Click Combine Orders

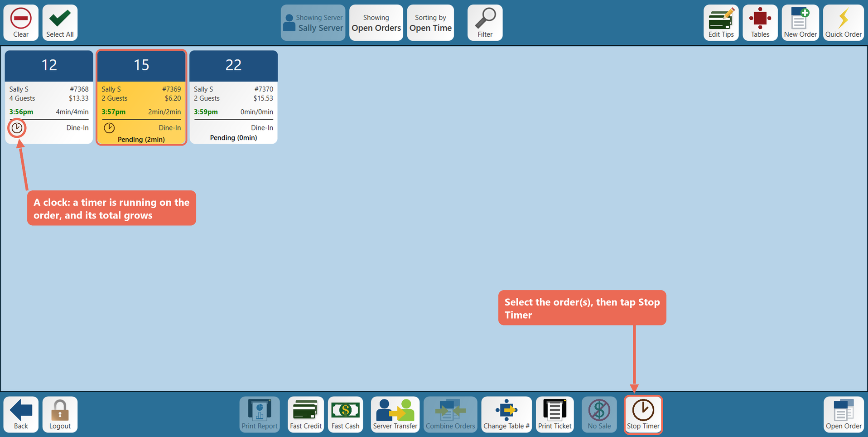point(450,414)
